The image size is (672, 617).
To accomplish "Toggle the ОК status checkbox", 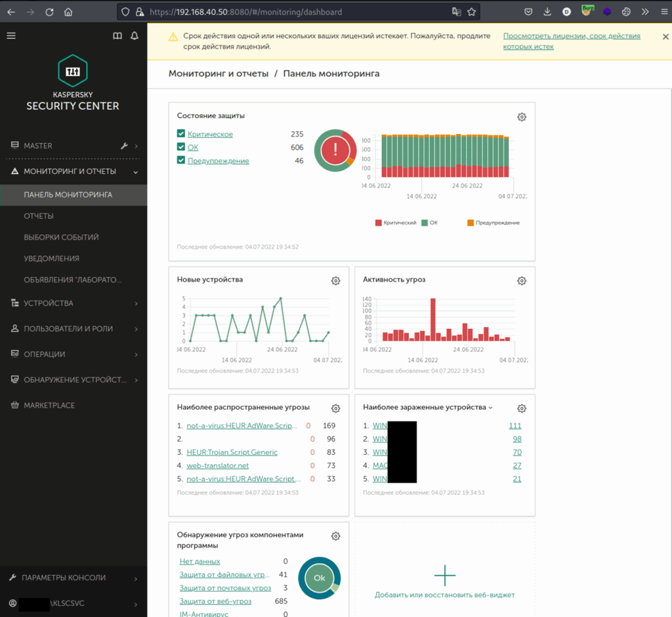I will coord(181,148).
